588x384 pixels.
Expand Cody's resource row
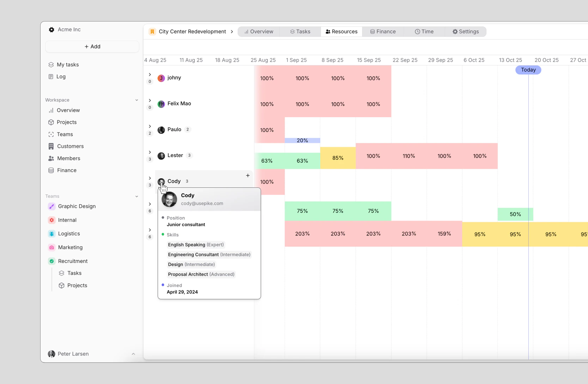[150, 178]
